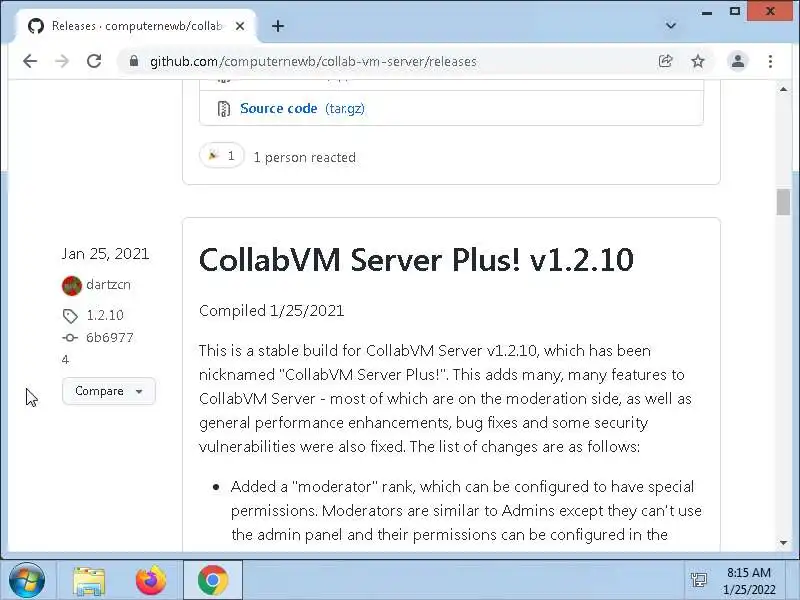
Task: Click the share page icon in address bar
Action: 665,61
